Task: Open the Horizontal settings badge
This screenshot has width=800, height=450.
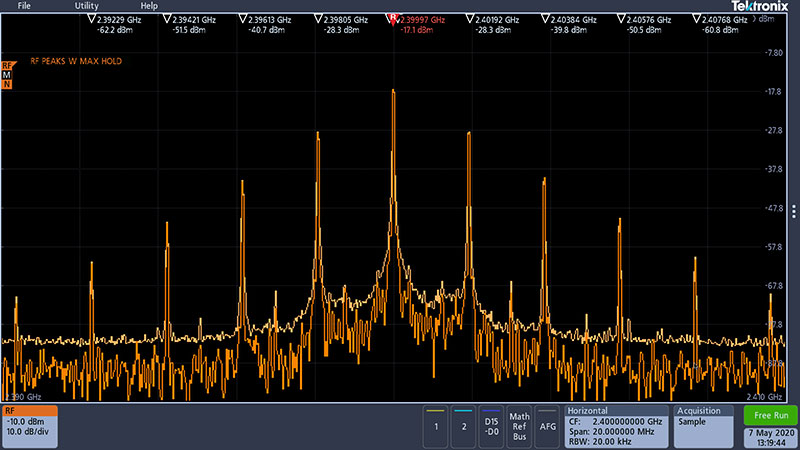Action: [615, 426]
